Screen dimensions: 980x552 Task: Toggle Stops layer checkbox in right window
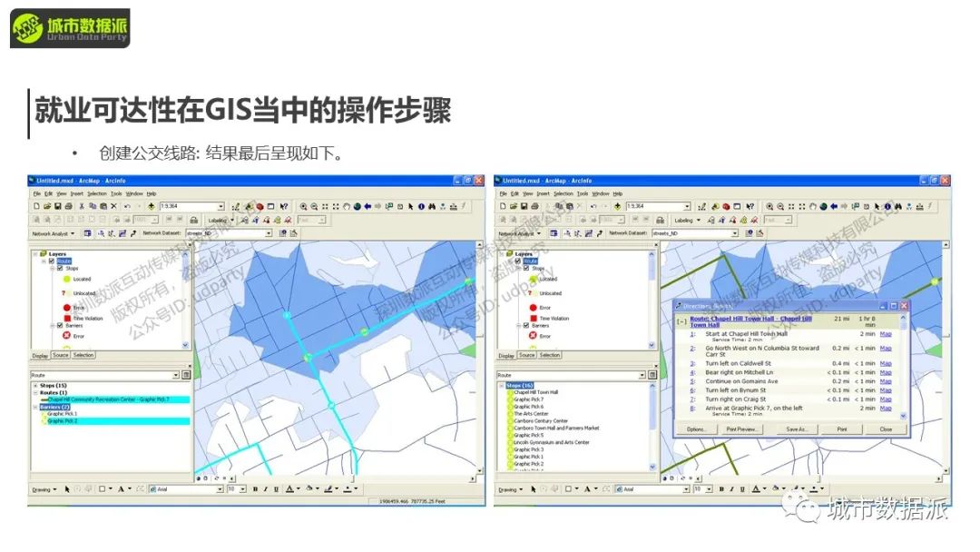526,268
